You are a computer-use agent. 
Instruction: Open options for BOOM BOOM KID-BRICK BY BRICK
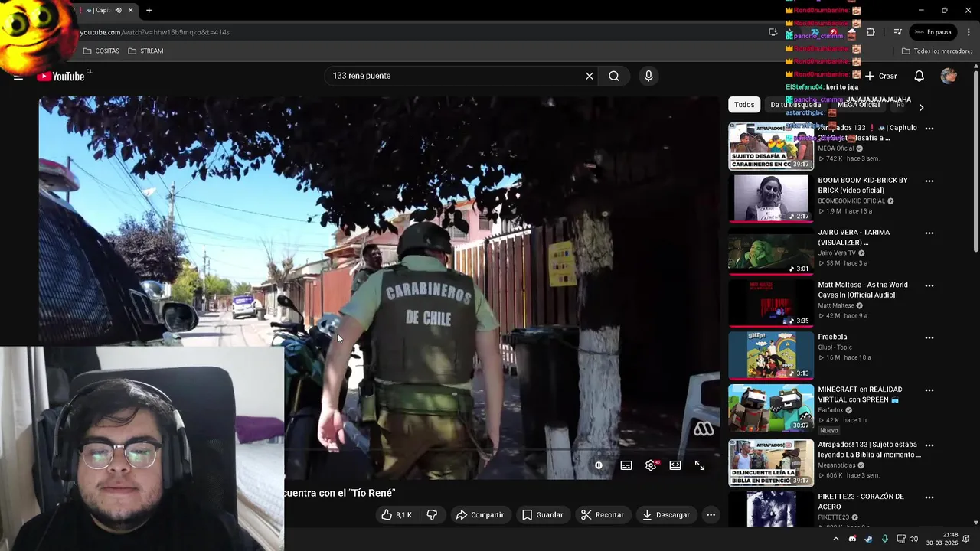click(929, 181)
